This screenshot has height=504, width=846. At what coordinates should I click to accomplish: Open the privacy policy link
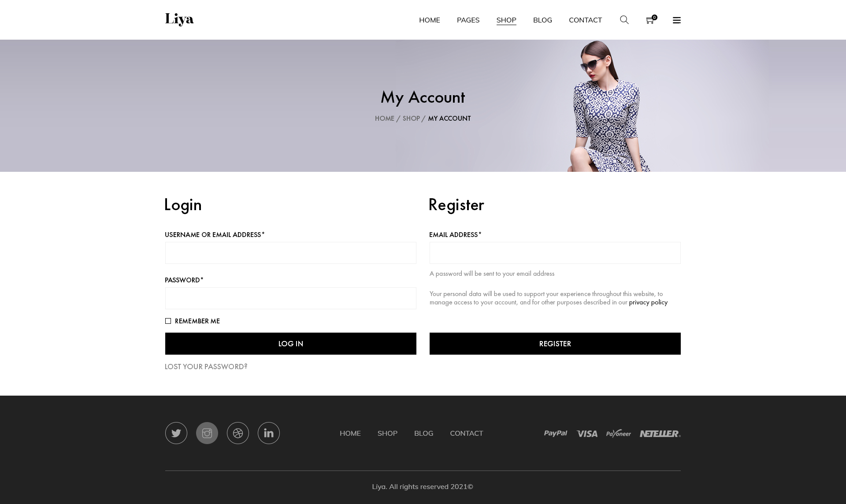(x=648, y=302)
